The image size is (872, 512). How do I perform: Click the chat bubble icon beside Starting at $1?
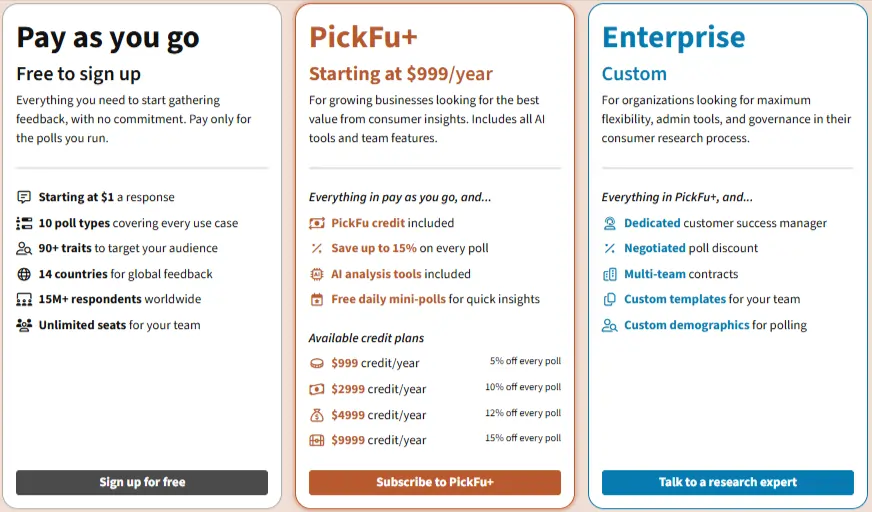(x=24, y=198)
